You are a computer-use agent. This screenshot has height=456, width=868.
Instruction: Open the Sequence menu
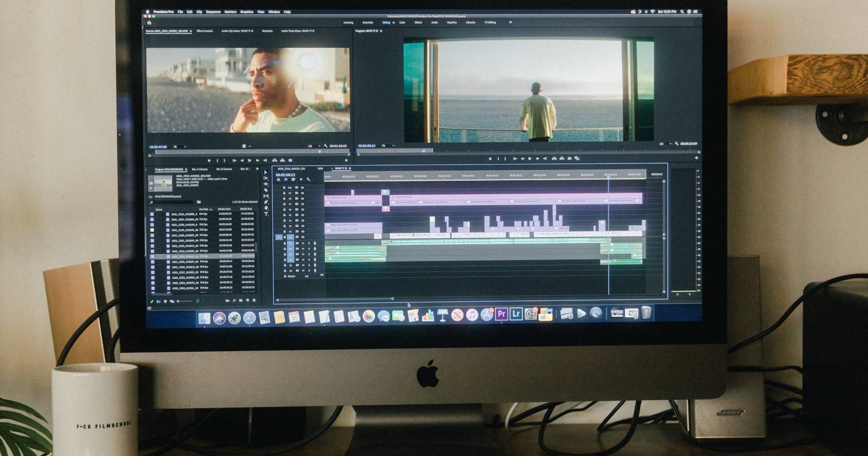213,11
